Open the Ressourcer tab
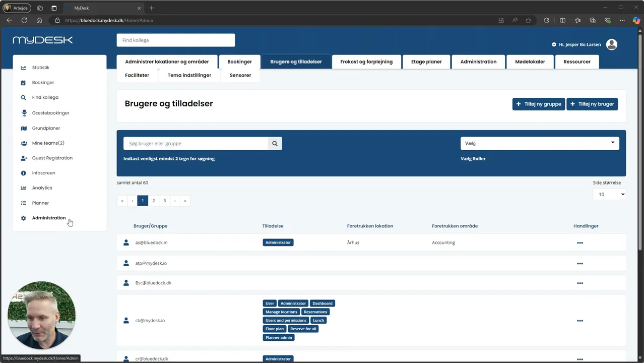Image resolution: width=644 pixels, height=363 pixels. 577,62
